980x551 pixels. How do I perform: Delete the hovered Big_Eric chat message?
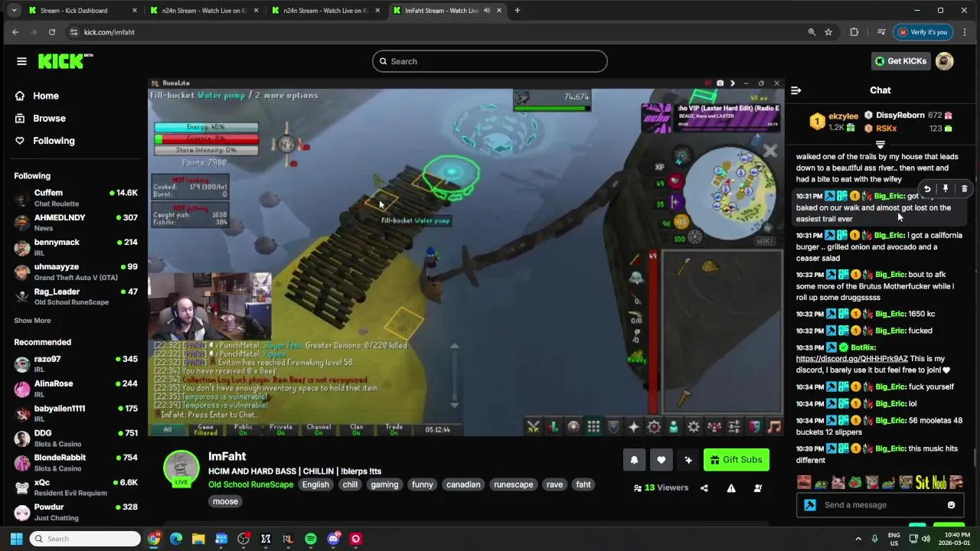964,189
